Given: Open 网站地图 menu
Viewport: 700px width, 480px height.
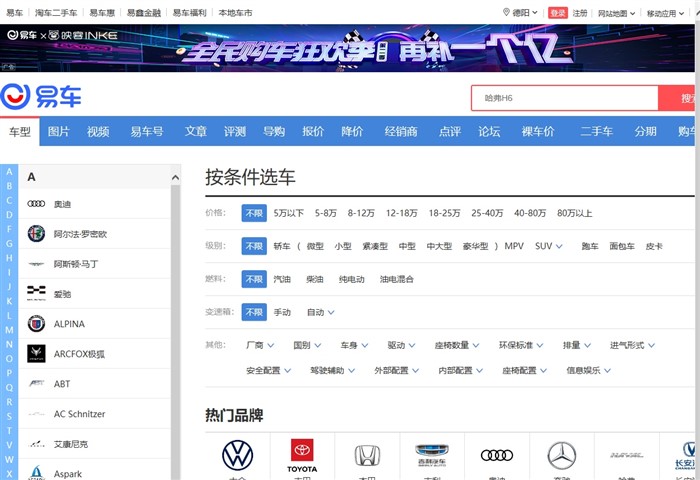Looking at the screenshot, I should coord(616,13).
